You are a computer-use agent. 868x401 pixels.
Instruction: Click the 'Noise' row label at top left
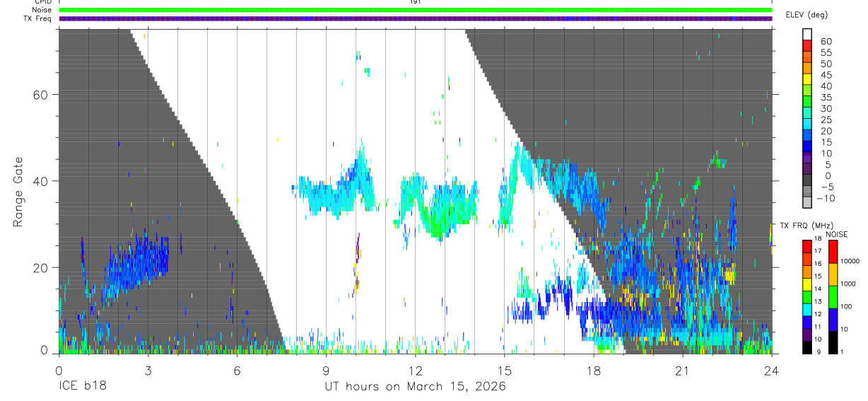[x=42, y=10]
